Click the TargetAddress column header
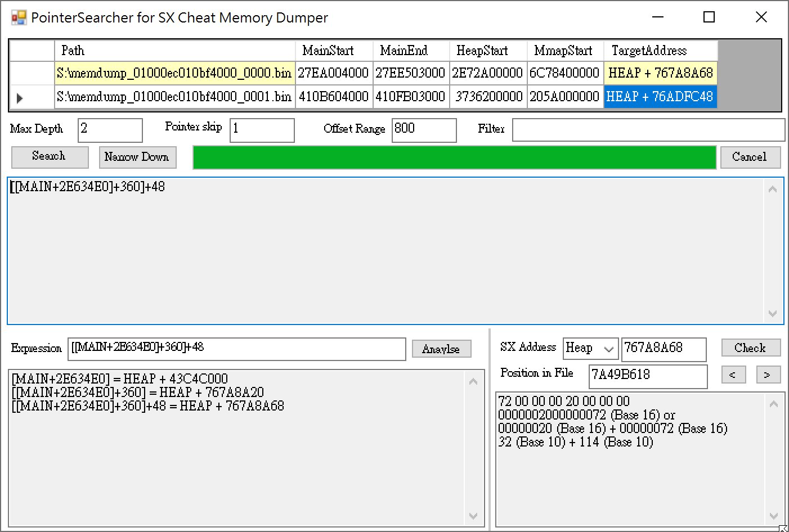The width and height of the screenshot is (789, 532). [x=661, y=51]
